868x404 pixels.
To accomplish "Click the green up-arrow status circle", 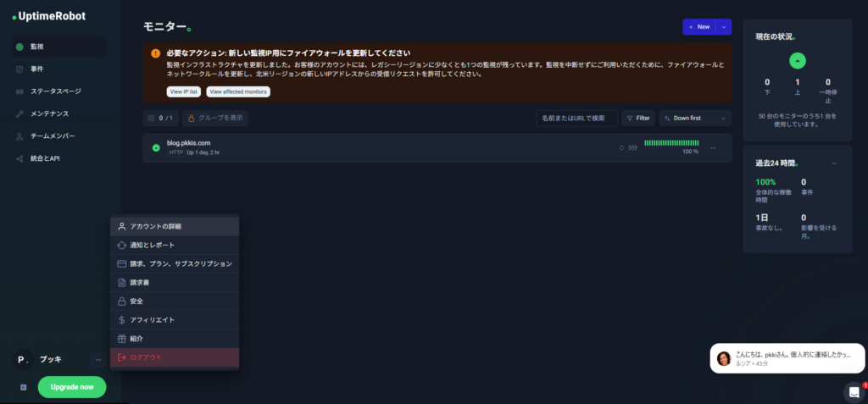I will point(797,60).
